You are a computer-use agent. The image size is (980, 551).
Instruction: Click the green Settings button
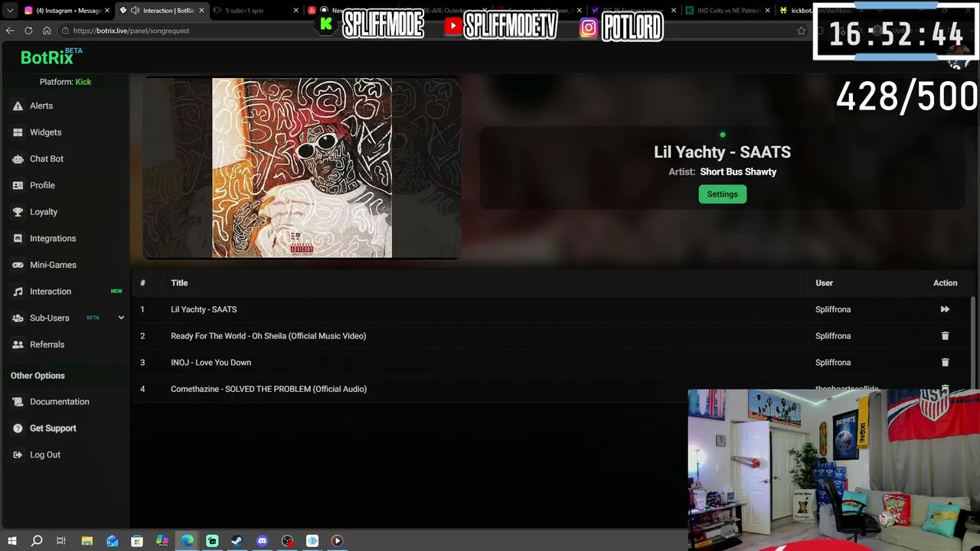[722, 194]
